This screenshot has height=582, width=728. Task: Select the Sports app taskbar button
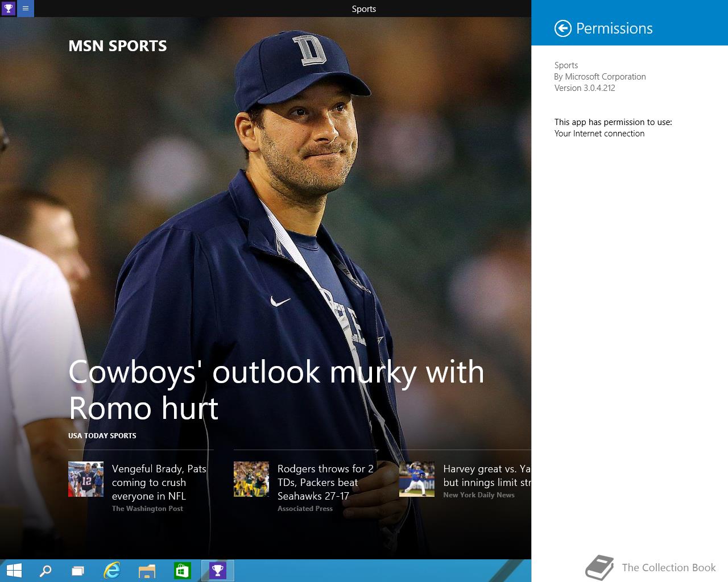(218, 571)
